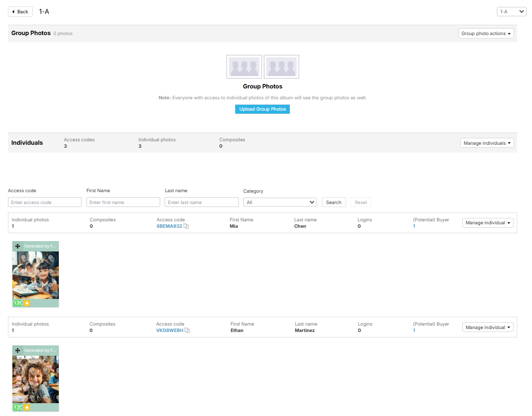Image resolution: width=532 pixels, height=416 pixels.
Task: Open Manage individuals dropdown
Action: pos(487,143)
